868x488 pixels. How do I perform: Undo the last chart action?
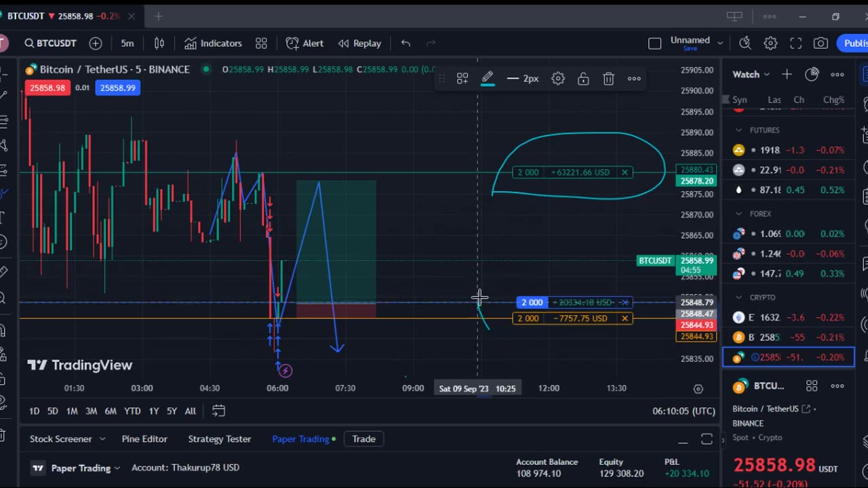click(406, 43)
